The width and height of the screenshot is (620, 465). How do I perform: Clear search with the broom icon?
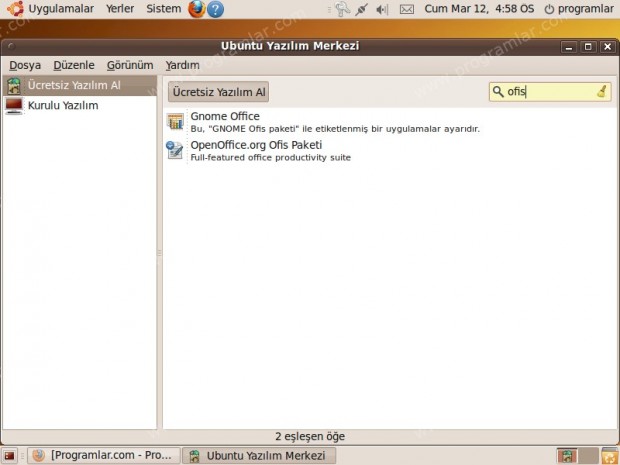click(x=602, y=91)
